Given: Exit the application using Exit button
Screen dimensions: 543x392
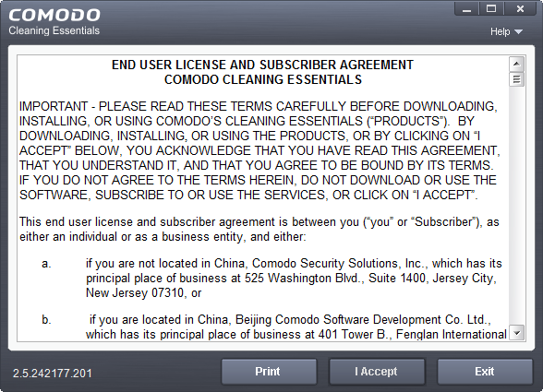Looking at the screenshot, I should point(485,372).
